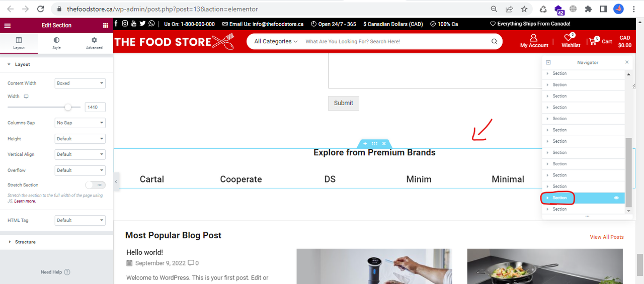Click the Submit button

click(344, 103)
